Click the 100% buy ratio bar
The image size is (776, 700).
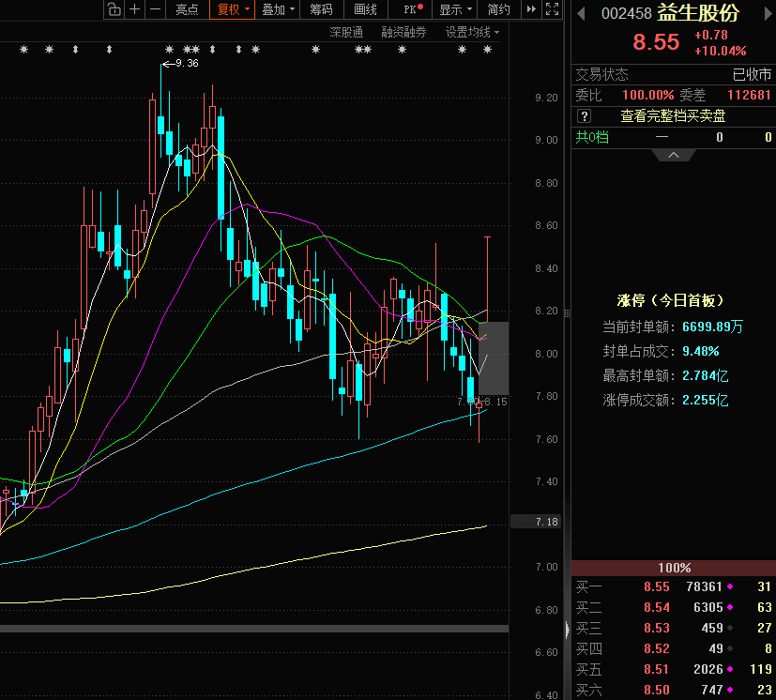tap(674, 568)
